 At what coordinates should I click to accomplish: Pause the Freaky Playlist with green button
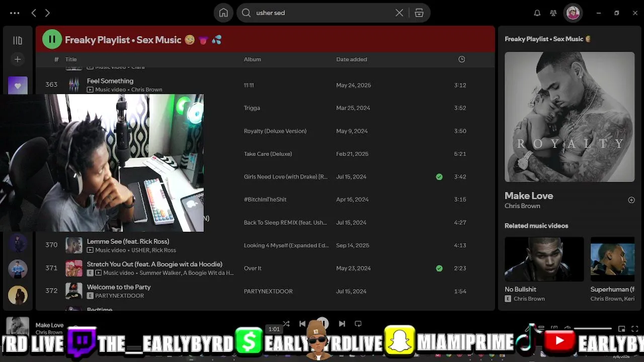(52, 39)
